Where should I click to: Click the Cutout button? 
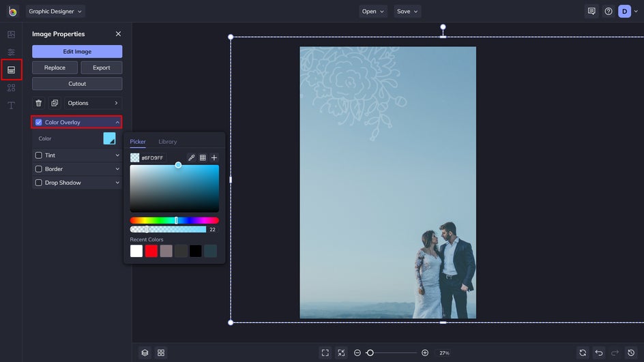click(x=77, y=84)
